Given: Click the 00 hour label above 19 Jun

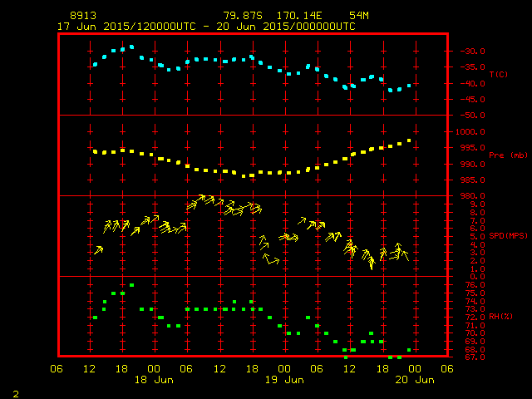Looking at the screenshot, I should (284, 369).
